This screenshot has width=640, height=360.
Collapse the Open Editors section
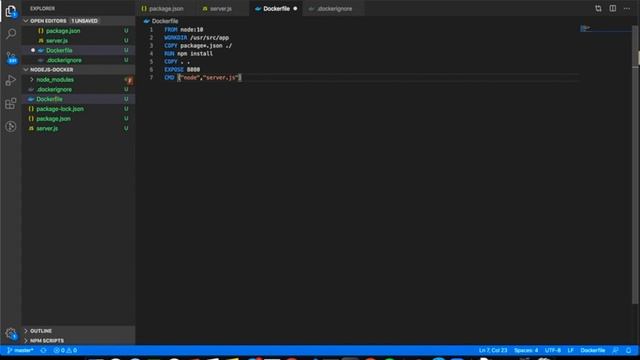[26, 21]
